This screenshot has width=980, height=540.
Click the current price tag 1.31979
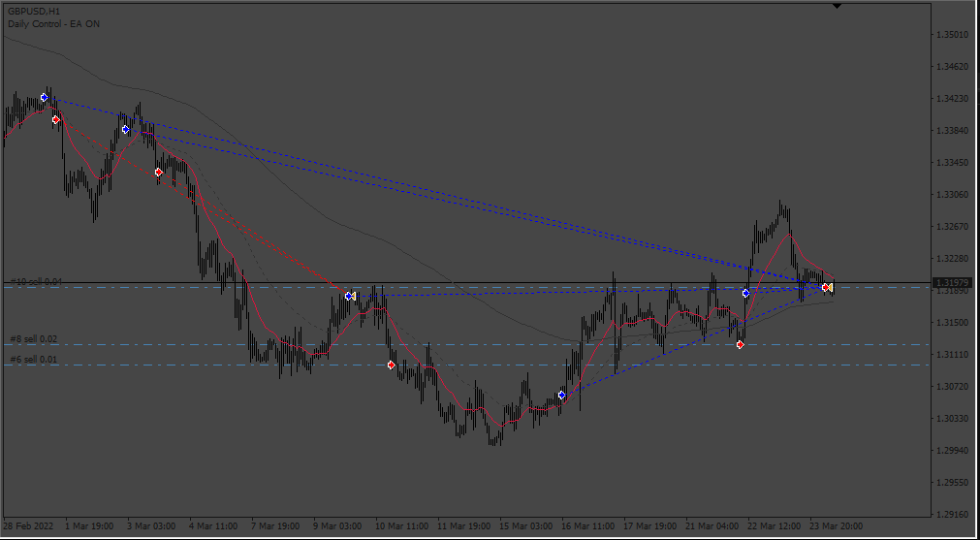point(953,283)
